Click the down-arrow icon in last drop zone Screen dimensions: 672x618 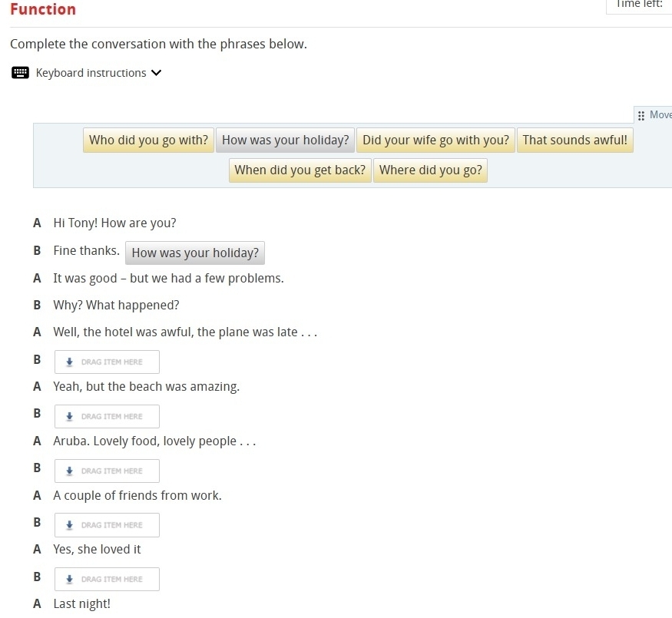coord(69,580)
